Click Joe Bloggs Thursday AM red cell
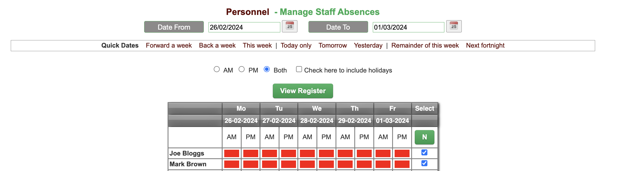The image size is (644, 171). (345, 153)
